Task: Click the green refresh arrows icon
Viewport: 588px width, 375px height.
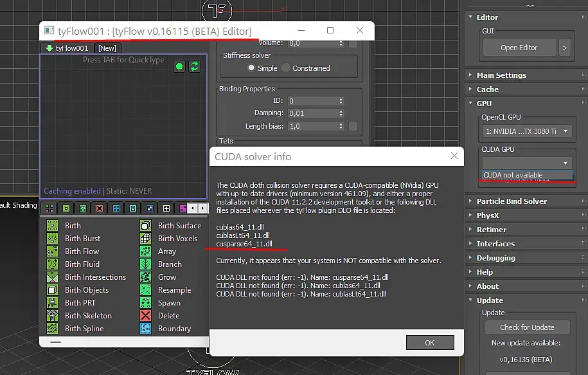Action: tap(194, 66)
